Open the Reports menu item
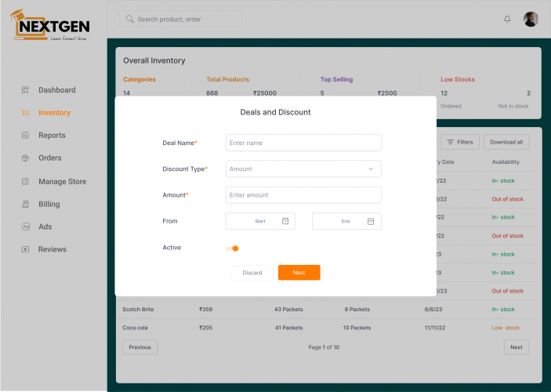 52,135
